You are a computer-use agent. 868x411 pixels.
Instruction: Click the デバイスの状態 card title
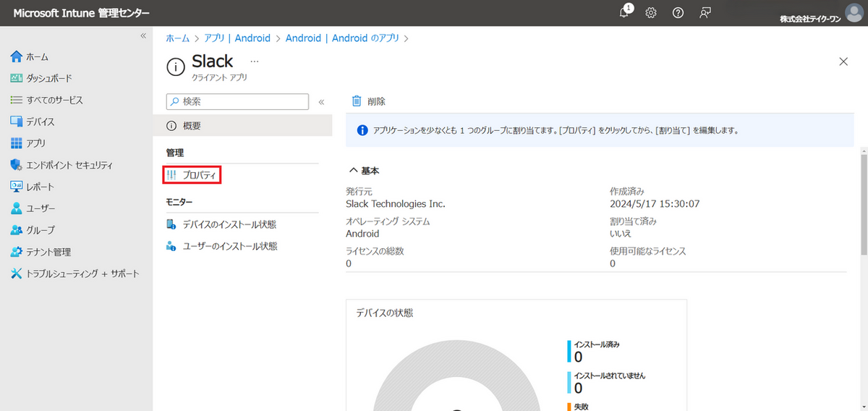point(385,313)
